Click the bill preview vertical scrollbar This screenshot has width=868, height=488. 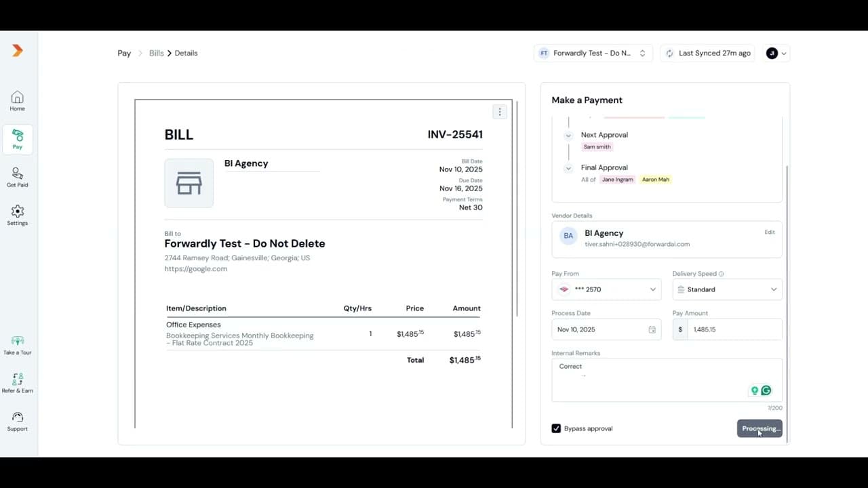click(x=517, y=208)
